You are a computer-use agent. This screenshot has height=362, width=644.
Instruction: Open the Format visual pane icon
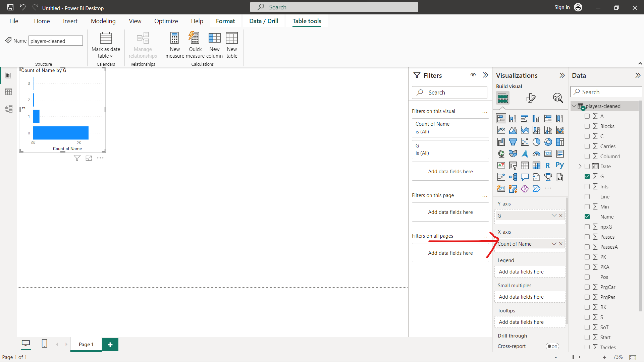tap(531, 98)
